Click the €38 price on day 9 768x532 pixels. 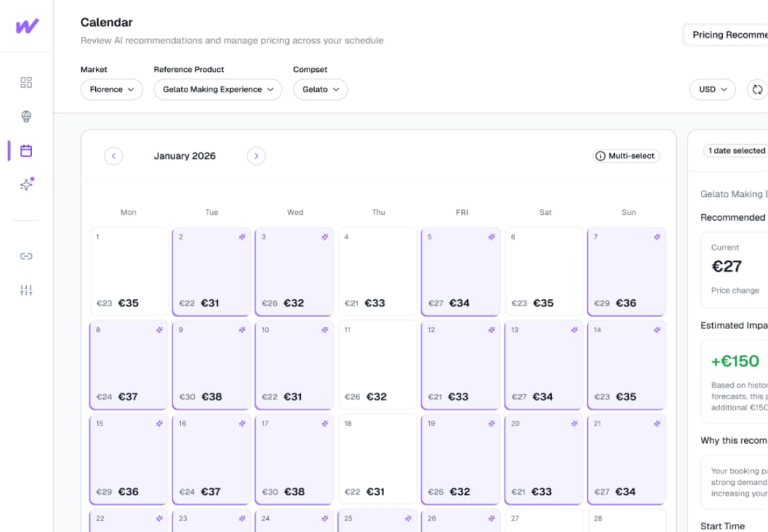point(212,397)
